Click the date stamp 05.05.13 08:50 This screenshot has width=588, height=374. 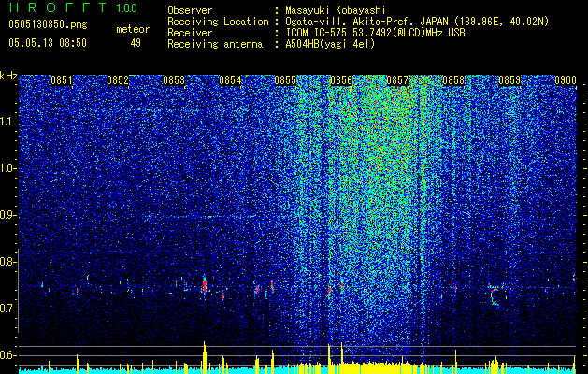pyautogui.click(x=48, y=43)
